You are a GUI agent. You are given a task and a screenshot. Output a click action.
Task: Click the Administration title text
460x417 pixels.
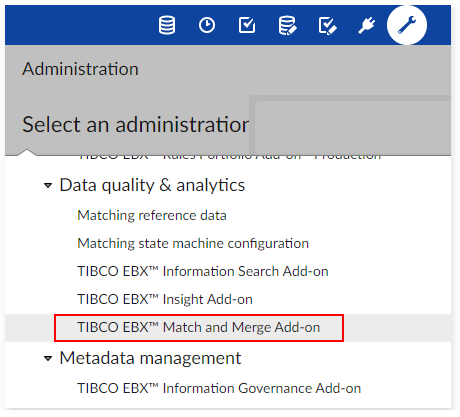80,69
